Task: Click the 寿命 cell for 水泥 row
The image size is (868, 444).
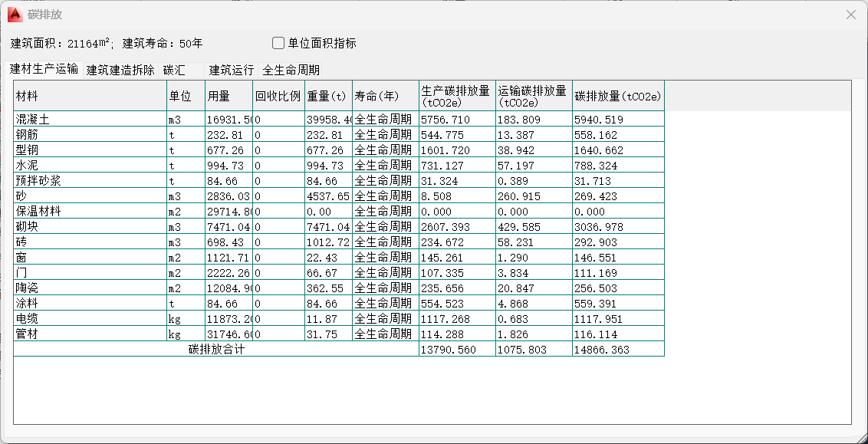Action: 385,166
